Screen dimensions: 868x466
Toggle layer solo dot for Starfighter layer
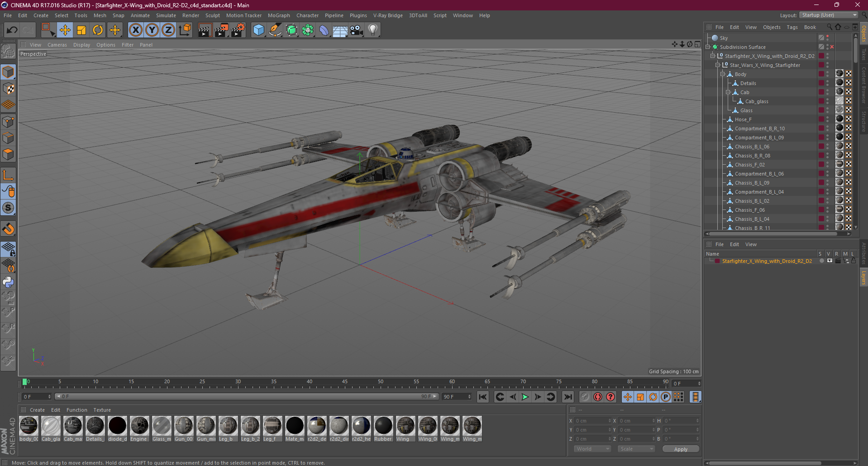coord(822,261)
